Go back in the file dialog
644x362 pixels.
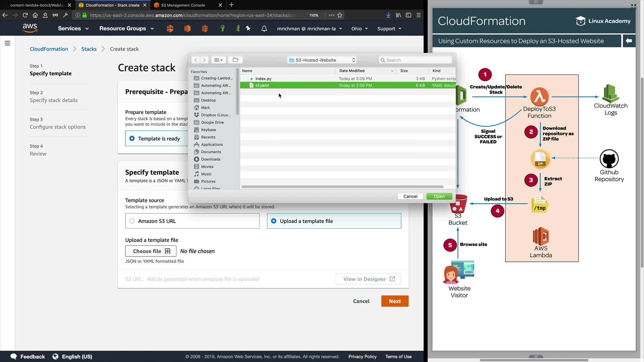click(196, 60)
